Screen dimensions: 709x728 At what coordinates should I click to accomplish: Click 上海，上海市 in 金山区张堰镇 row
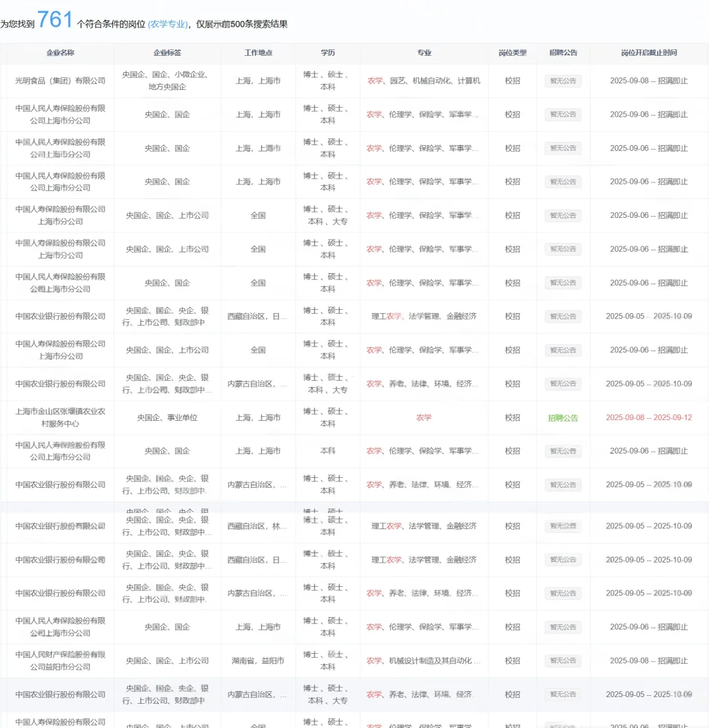pos(258,418)
